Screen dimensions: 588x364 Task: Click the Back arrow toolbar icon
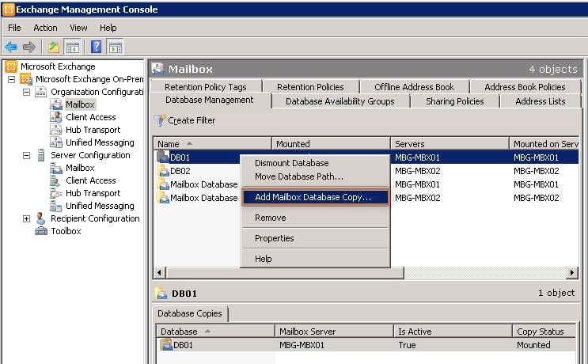(11, 47)
